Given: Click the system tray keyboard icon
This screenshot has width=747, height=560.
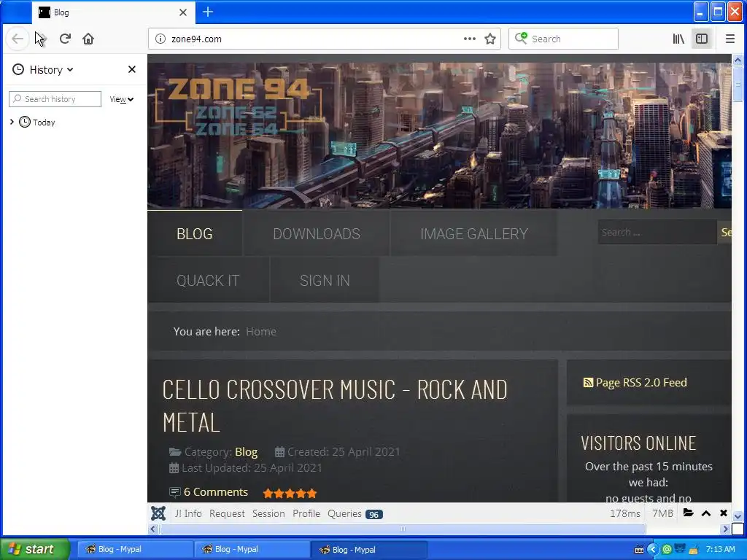Looking at the screenshot, I should tap(639, 550).
